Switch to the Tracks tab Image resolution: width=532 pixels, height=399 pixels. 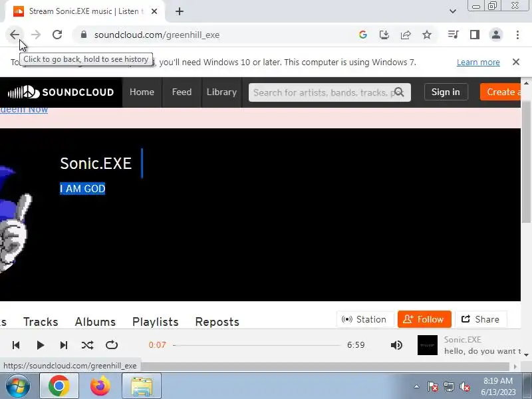pos(41,322)
